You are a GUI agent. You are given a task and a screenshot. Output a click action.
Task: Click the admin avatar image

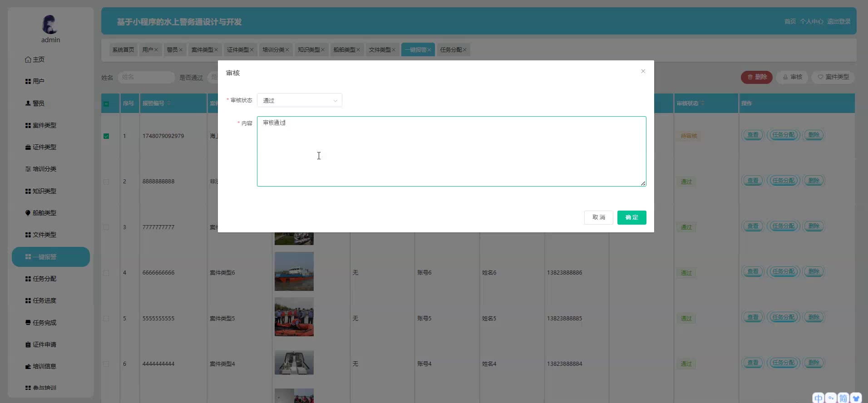coord(50,25)
